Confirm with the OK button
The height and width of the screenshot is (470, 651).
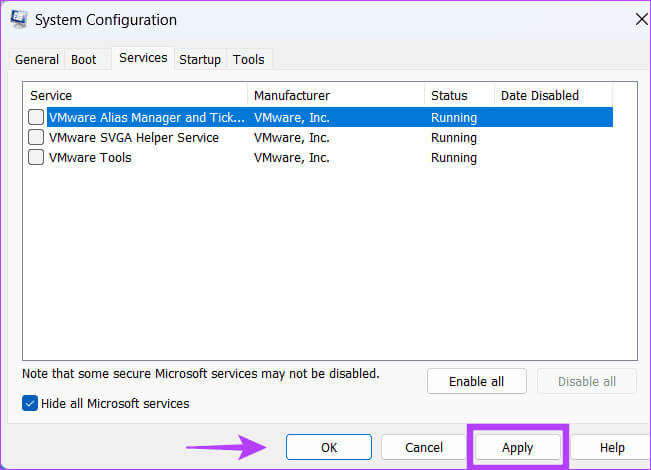329,447
